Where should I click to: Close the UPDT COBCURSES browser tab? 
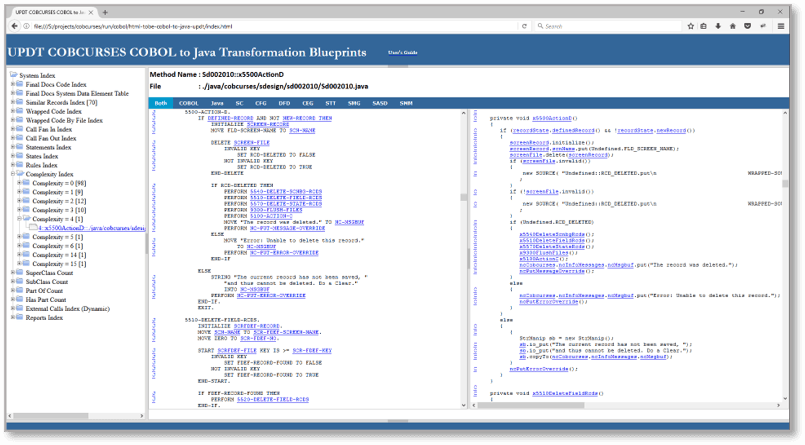(91, 12)
